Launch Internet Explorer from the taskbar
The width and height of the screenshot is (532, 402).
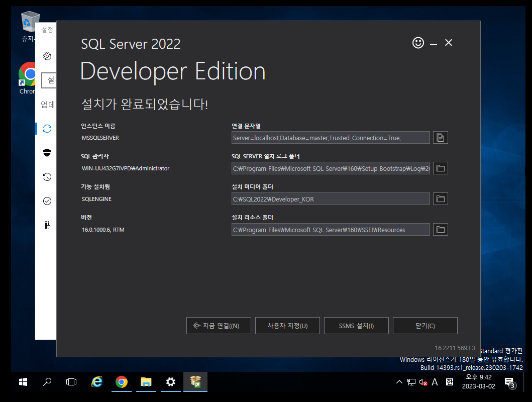tap(97, 382)
